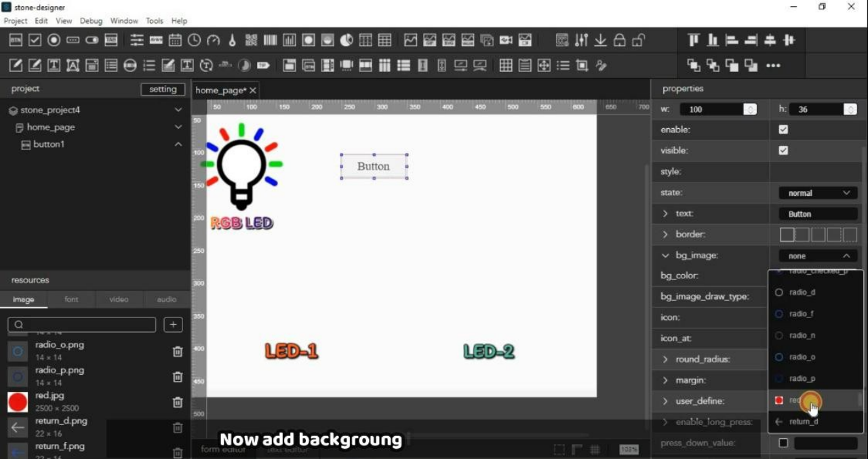The width and height of the screenshot is (868, 459).
Task: Add a new resource with plus button
Action: 173,325
